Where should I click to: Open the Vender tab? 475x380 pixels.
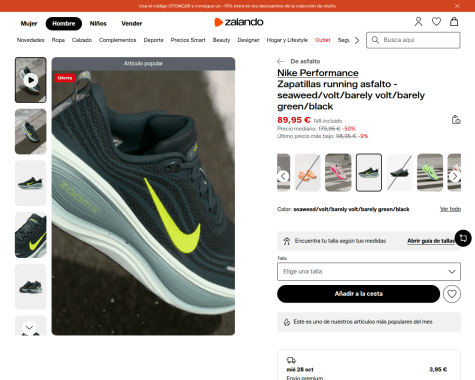tap(132, 24)
